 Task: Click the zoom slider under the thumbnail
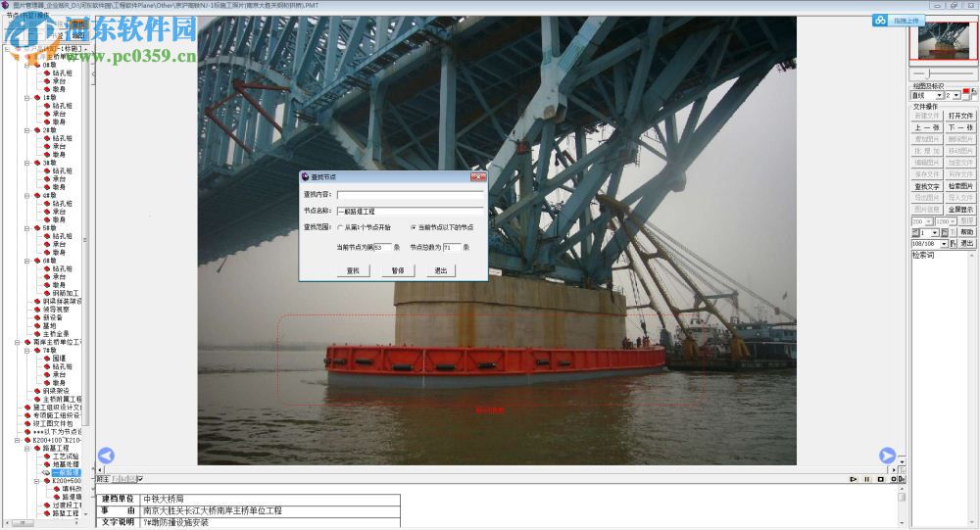tap(943, 73)
